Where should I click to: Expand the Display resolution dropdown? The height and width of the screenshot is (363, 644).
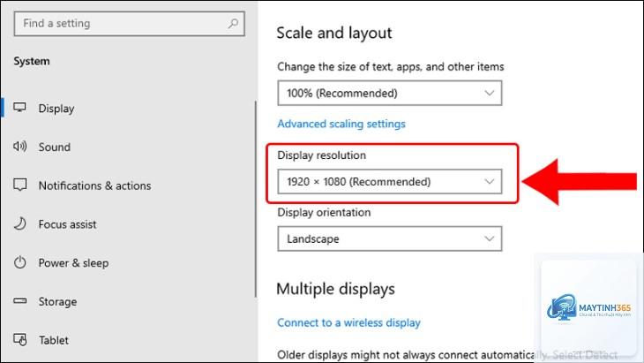pyautogui.click(x=389, y=181)
